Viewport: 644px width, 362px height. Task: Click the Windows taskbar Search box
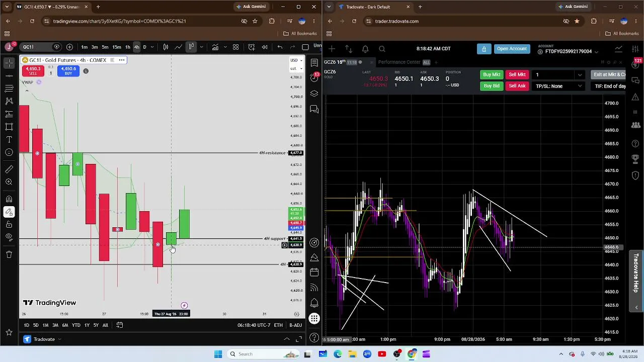[264, 354]
